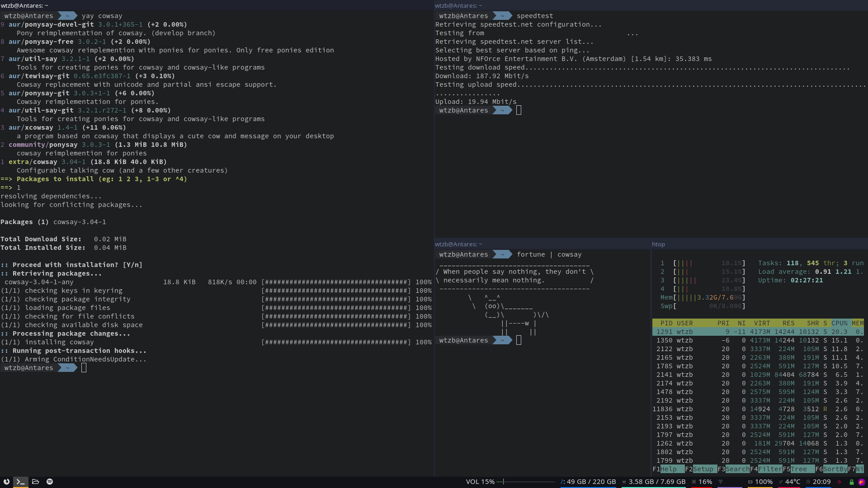Viewport: 868px width, 488px height.
Task: Click the VOL 15% label
Action: tap(480, 482)
